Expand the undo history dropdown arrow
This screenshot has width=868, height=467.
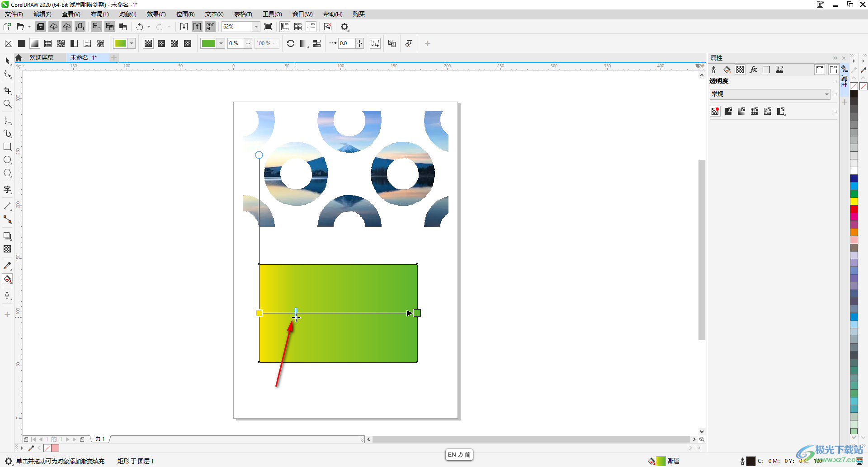(x=149, y=27)
